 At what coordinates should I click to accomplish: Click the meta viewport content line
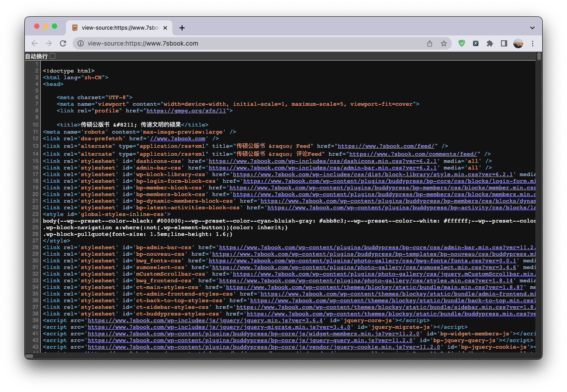click(x=238, y=104)
